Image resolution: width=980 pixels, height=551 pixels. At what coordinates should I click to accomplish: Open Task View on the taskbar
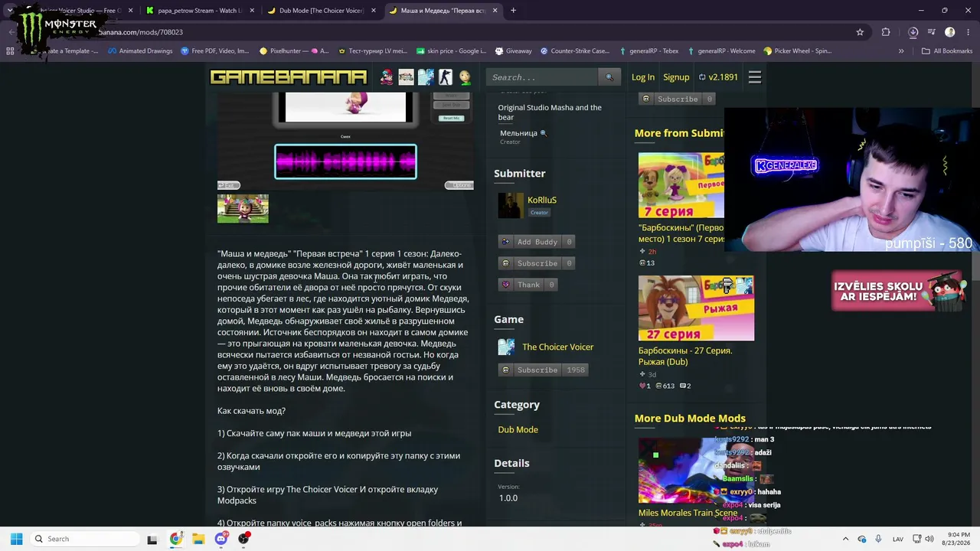[152, 539]
